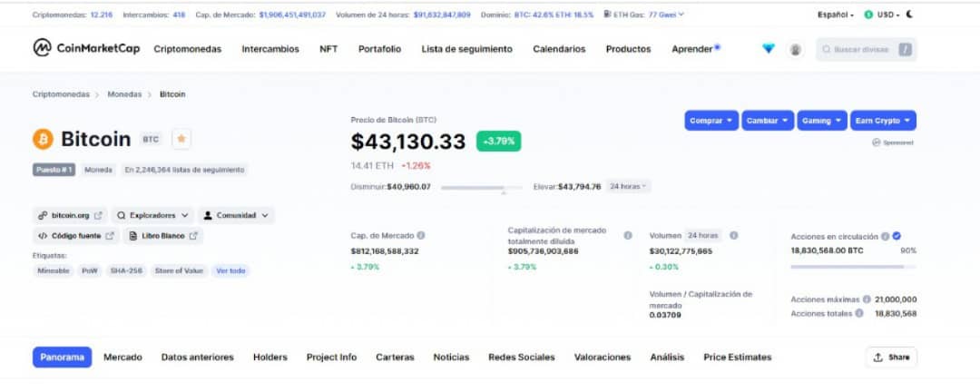This screenshot has width=980, height=392.
Task: Add Bitcoin to watchlist with star icon
Action: pos(181,139)
